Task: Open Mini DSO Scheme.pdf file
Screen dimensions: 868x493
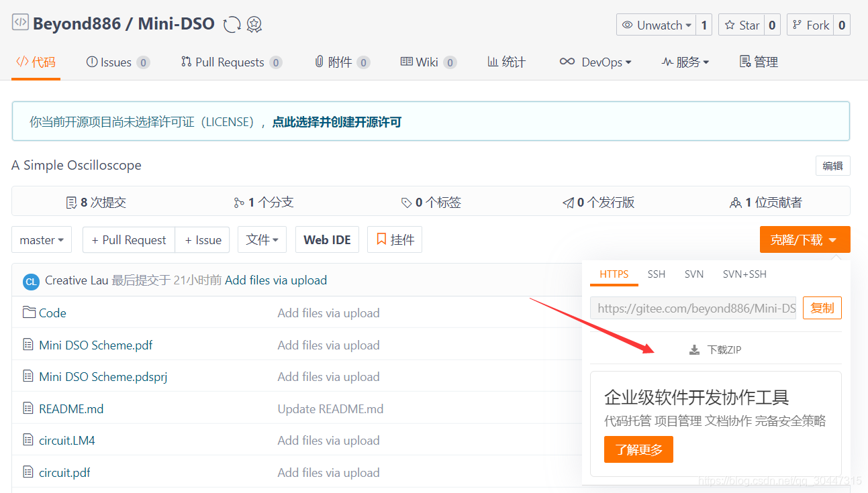Action: click(96, 345)
